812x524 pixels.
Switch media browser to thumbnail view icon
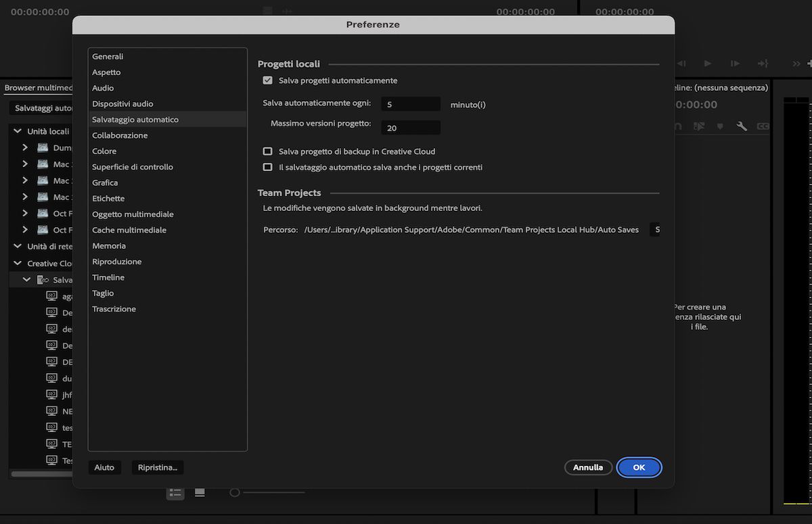200,492
